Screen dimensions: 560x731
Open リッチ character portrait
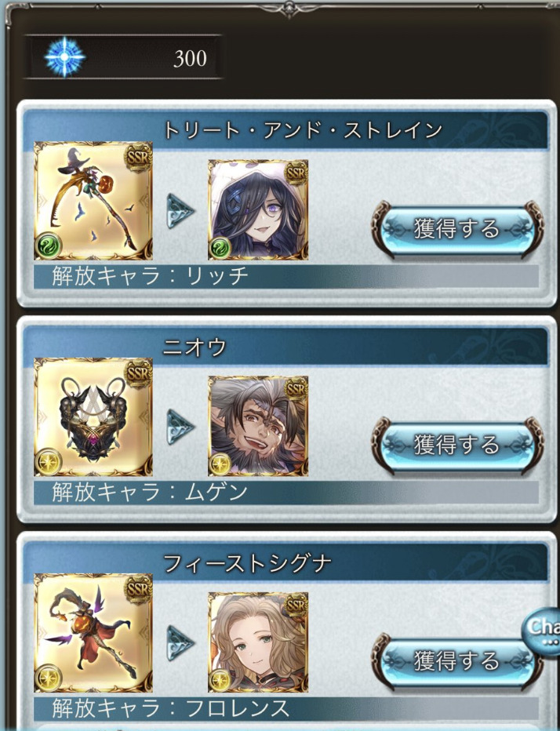point(258,209)
